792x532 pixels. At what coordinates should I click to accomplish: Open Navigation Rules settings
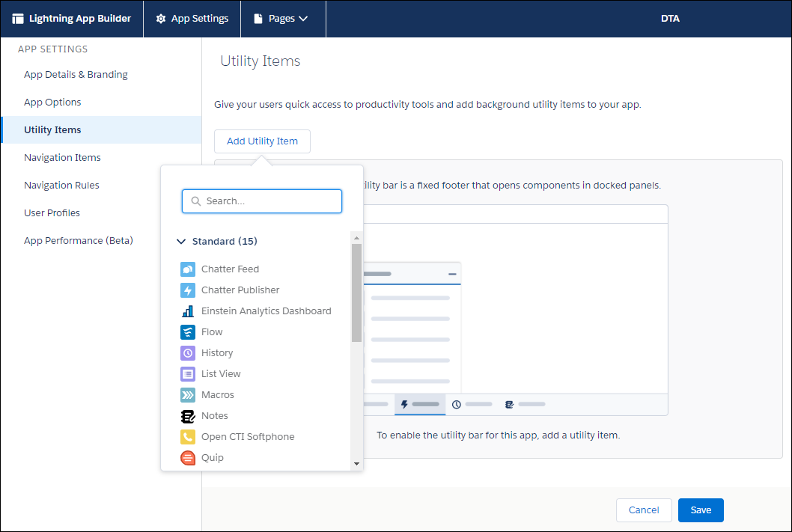tap(61, 186)
